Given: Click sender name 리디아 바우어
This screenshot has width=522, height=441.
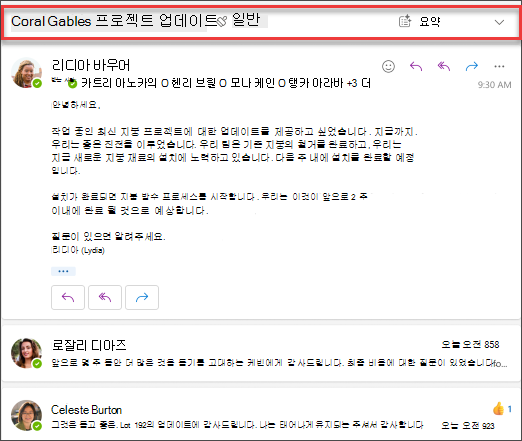Looking at the screenshot, I should (x=91, y=65).
